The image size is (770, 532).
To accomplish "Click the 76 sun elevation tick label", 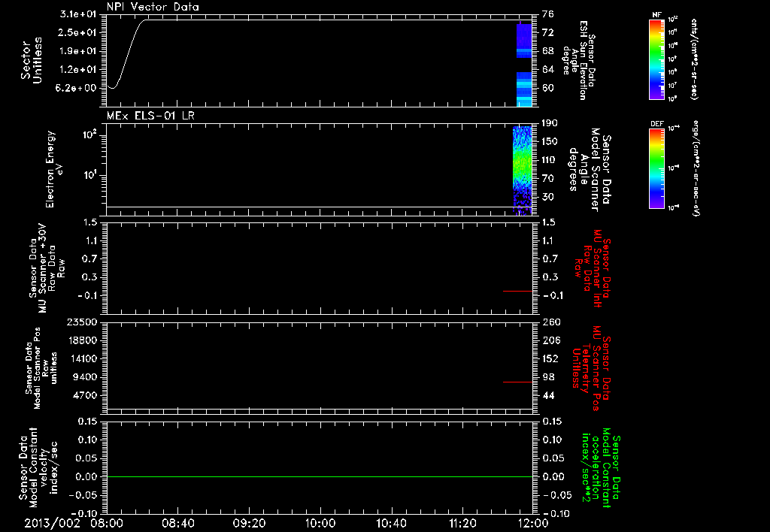I will pos(547,14).
